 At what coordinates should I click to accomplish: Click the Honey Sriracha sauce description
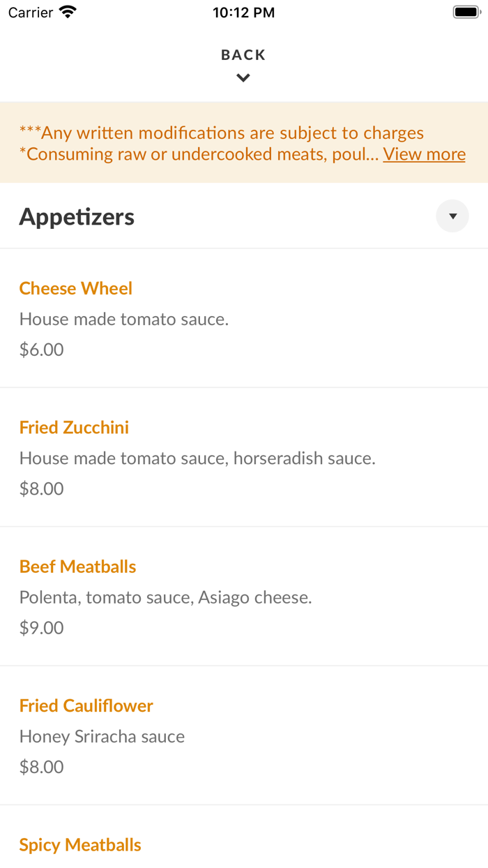[x=102, y=736]
